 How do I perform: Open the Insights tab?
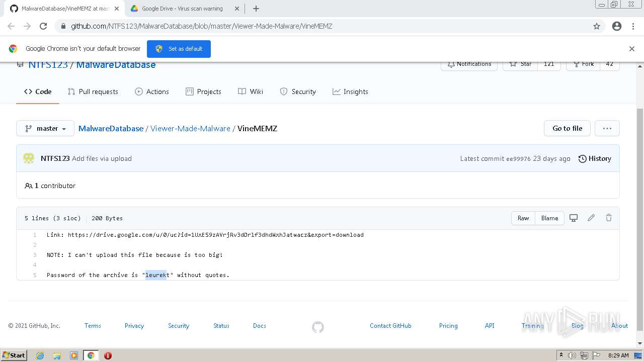pyautogui.click(x=350, y=92)
